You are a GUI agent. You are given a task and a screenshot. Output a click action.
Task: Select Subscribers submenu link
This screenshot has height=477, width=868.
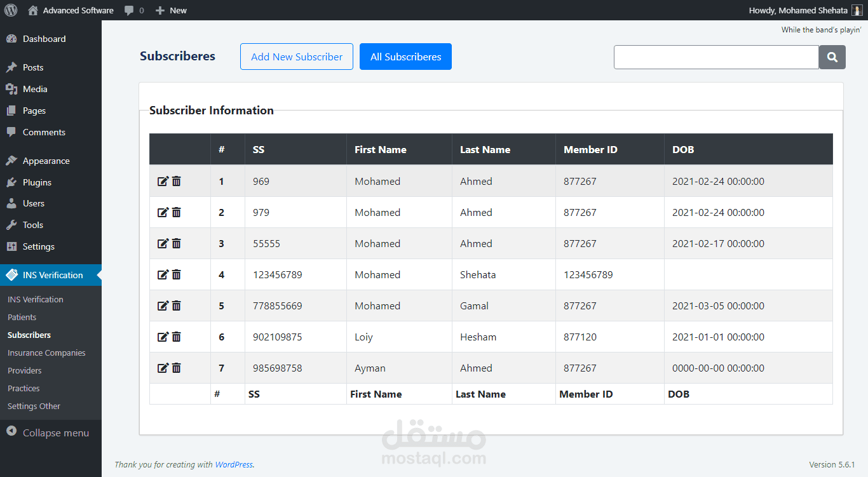(29, 335)
